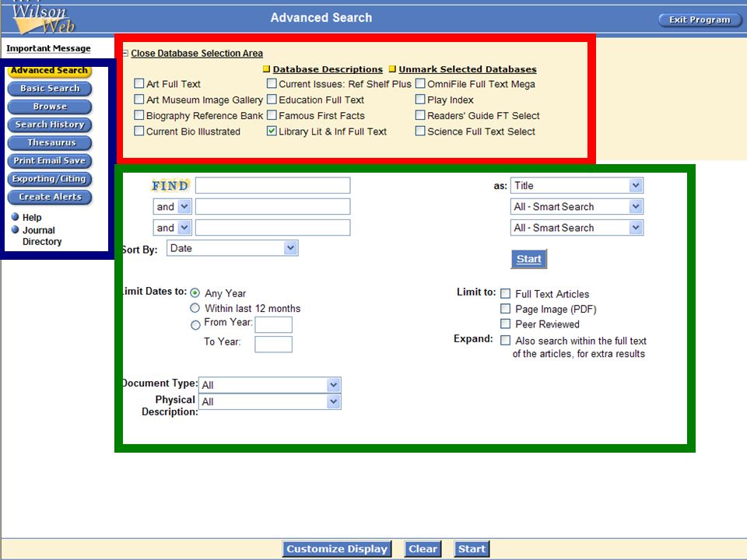Collapse the database selection area minus icon

click(125, 54)
